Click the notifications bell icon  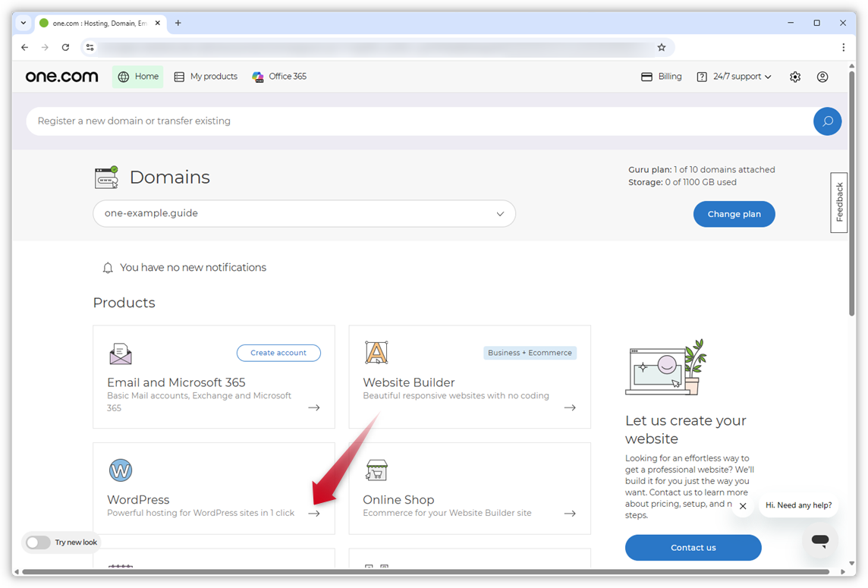[x=107, y=267]
